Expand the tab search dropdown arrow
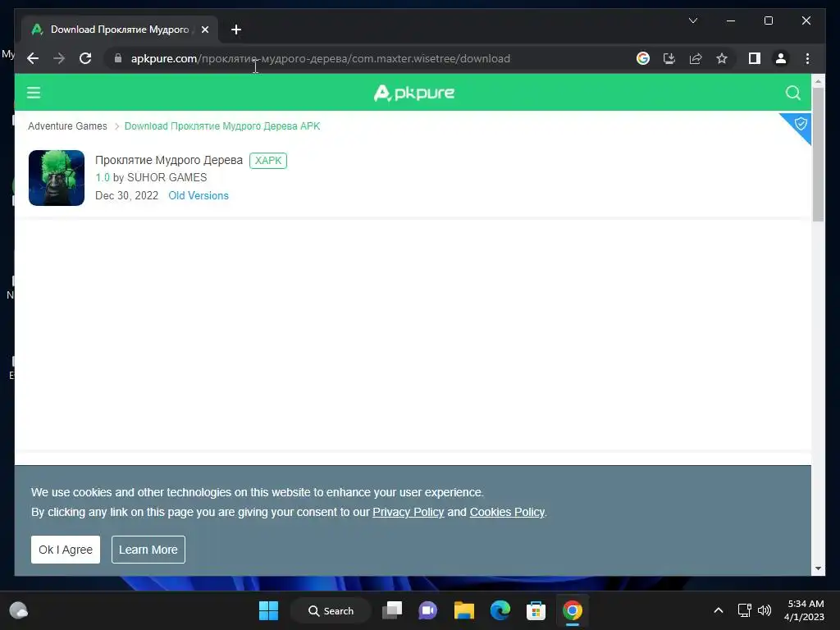 click(x=692, y=21)
